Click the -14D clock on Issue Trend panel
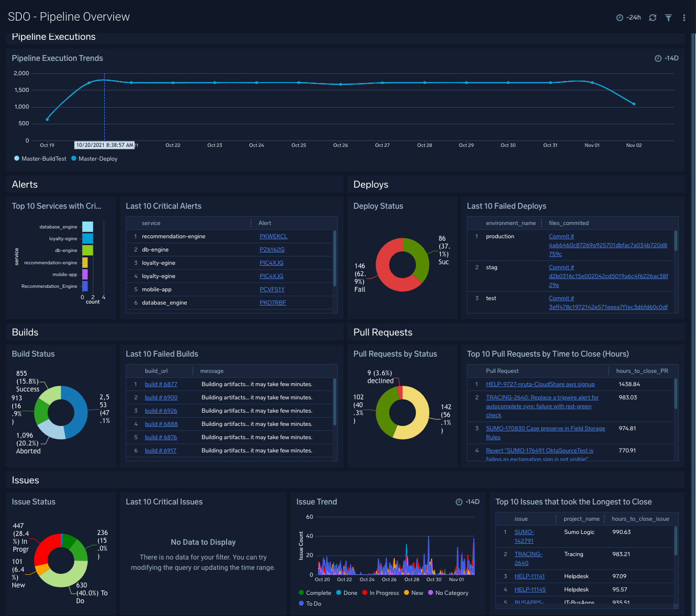Image resolution: width=696 pixels, height=616 pixels. [x=458, y=502]
